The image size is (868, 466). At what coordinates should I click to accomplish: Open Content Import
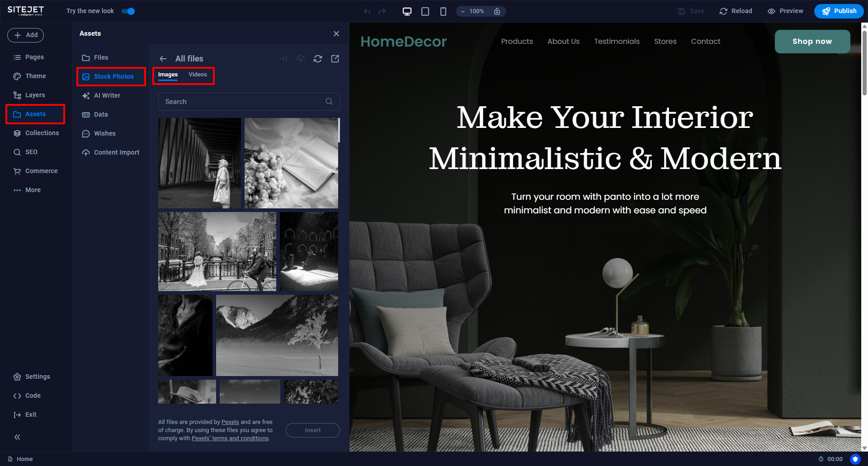[x=110, y=152]
